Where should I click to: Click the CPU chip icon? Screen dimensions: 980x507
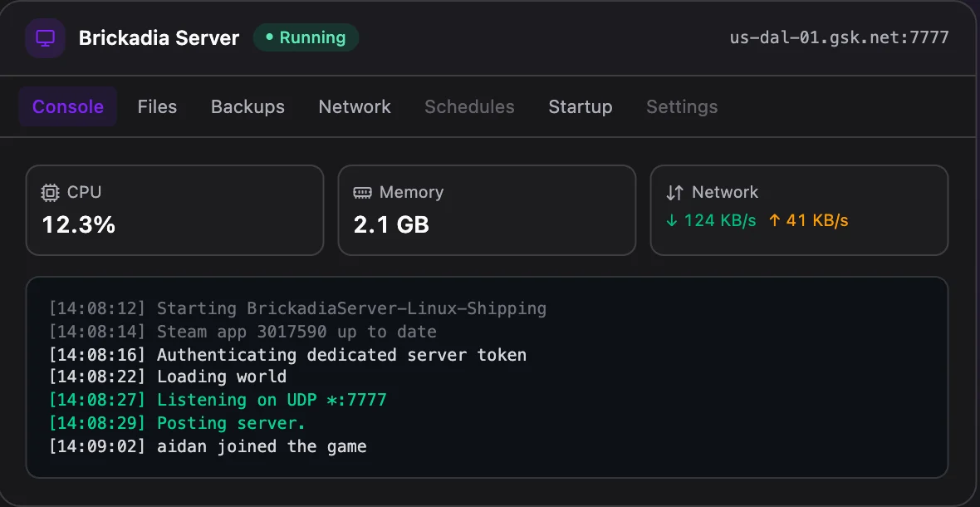tap(50, 193)
